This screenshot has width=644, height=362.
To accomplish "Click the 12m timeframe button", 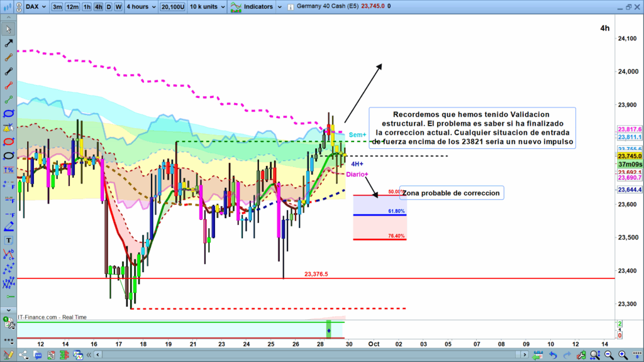I will pyautogui.click(x=72, y=6).
